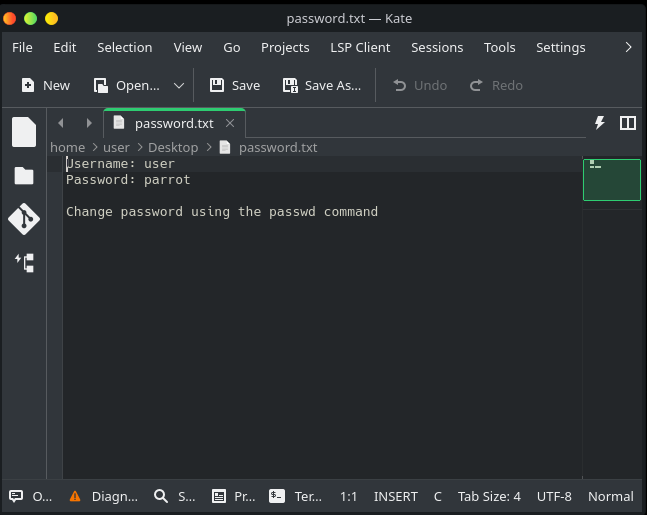Click the Quick Open lightning icon
Screen dimensions: 647x515
pos(600,123)
